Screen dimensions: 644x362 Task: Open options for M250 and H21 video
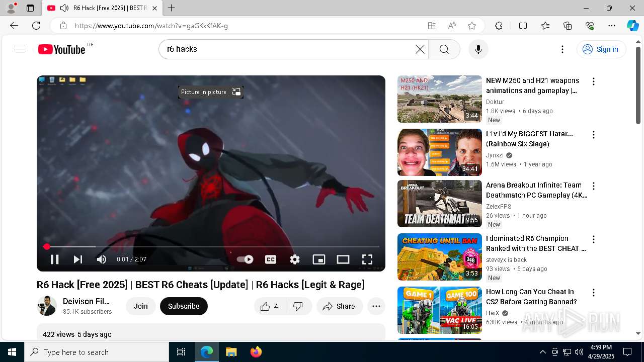coord(594,81)
